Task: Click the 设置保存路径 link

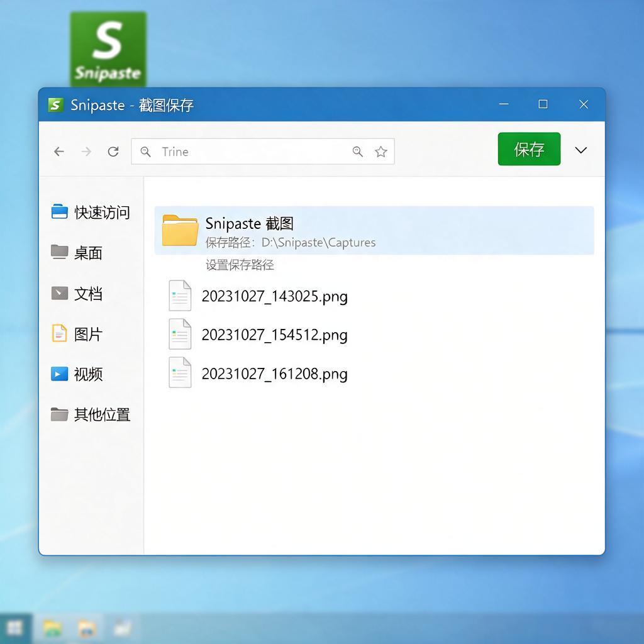Action: [x=240, y=265]
